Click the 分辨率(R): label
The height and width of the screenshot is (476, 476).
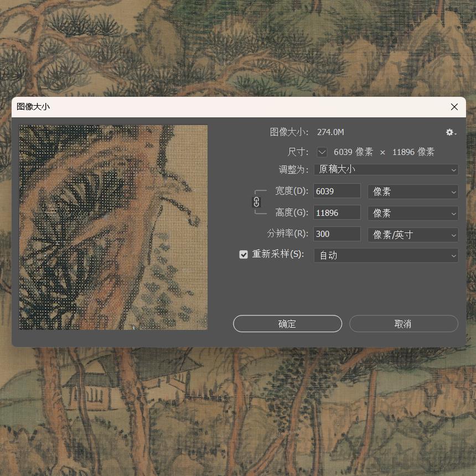pos(287,234)
